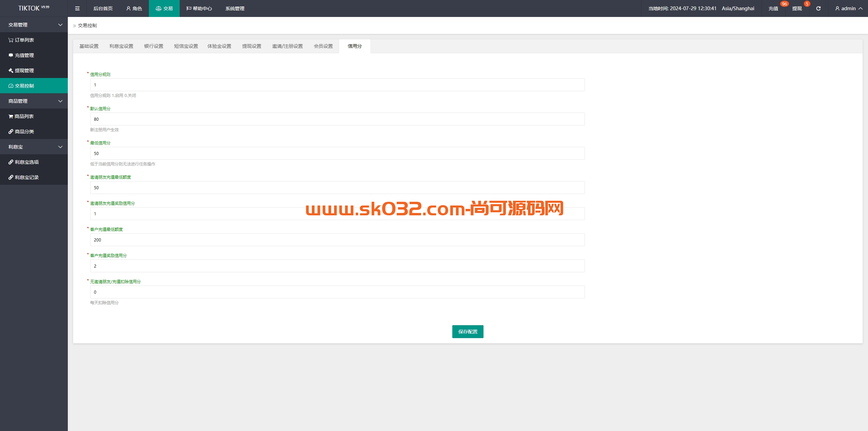Click the hint 低于当前信用分则无法进行任务操作
This screenshot has height=431, width=868.
coord(123,164)
